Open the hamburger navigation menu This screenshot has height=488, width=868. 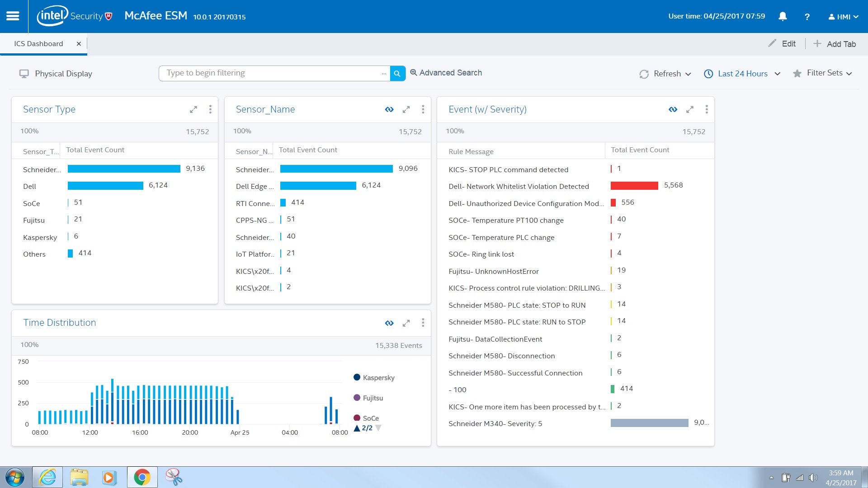tap(13, 16)
